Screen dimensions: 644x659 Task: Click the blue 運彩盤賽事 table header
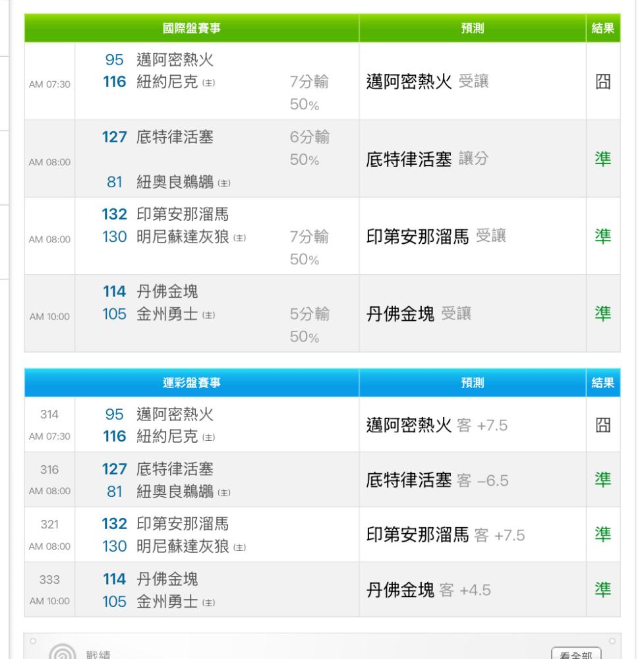pos(192,383)
